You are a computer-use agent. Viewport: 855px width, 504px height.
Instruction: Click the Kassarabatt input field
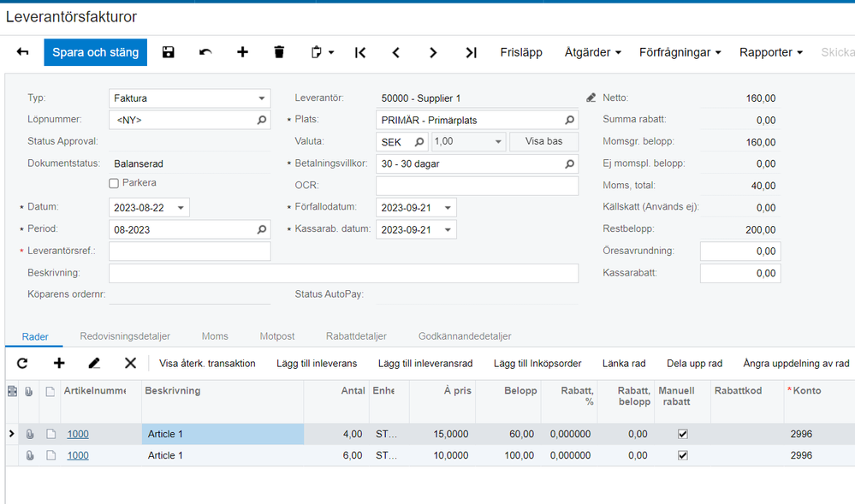pyautogui.click(x=740, y=273)
